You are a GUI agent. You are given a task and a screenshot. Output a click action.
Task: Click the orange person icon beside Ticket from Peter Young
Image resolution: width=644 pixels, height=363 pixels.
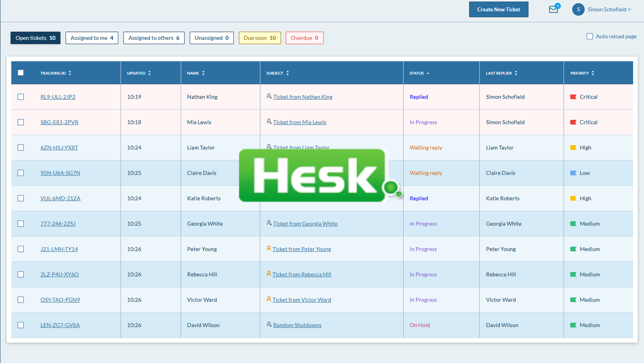pos(269,249)
